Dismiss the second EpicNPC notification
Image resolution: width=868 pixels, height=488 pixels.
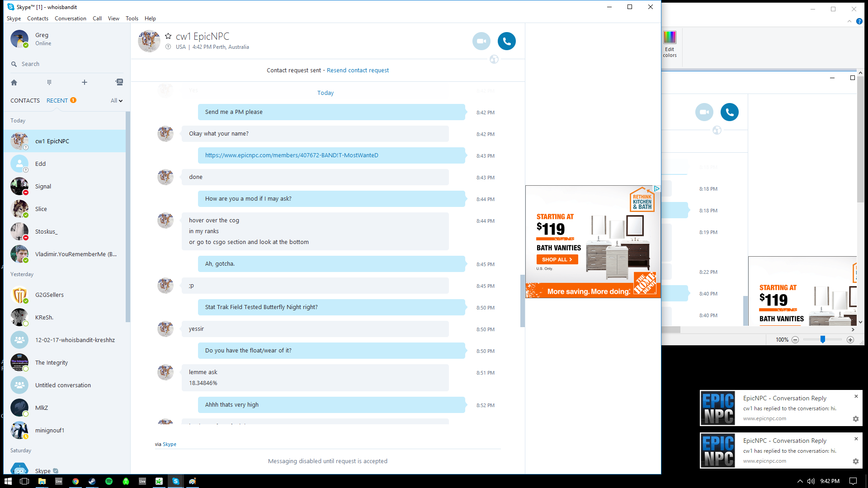[x=856, y=439]
